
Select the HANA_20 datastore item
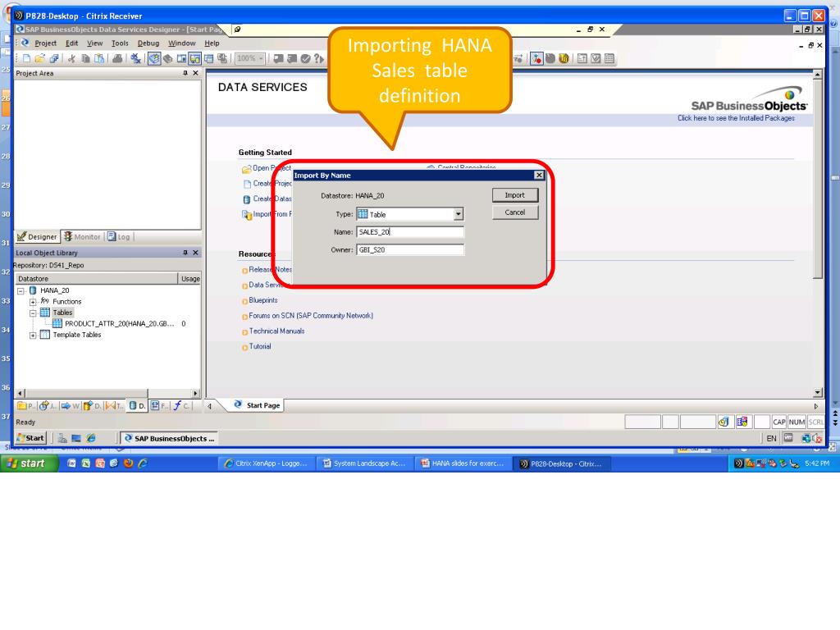(55, 290)
